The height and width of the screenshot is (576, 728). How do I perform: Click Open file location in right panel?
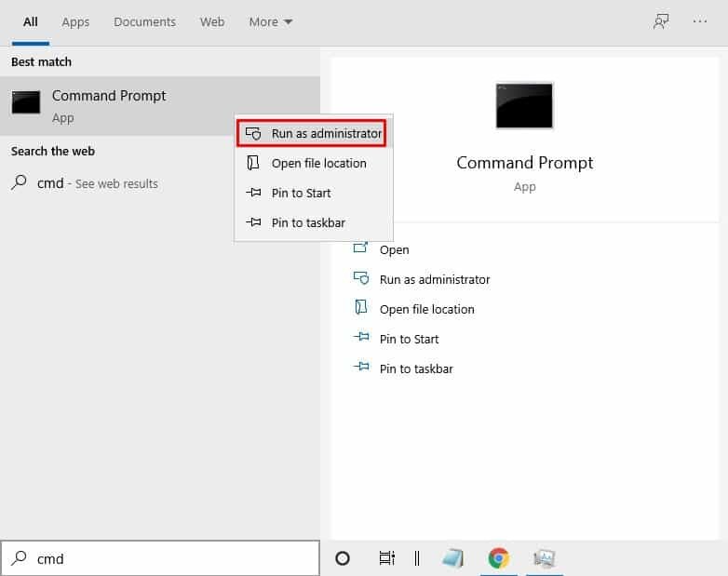click(426, 309)
